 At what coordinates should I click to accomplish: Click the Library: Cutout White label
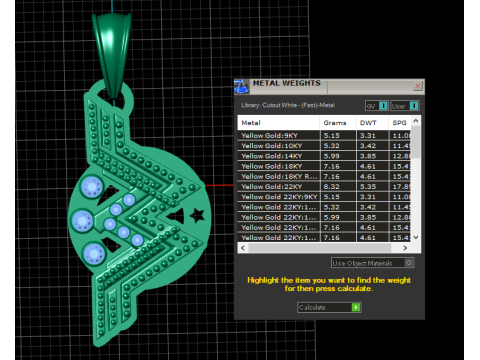(x=288, y=105)
